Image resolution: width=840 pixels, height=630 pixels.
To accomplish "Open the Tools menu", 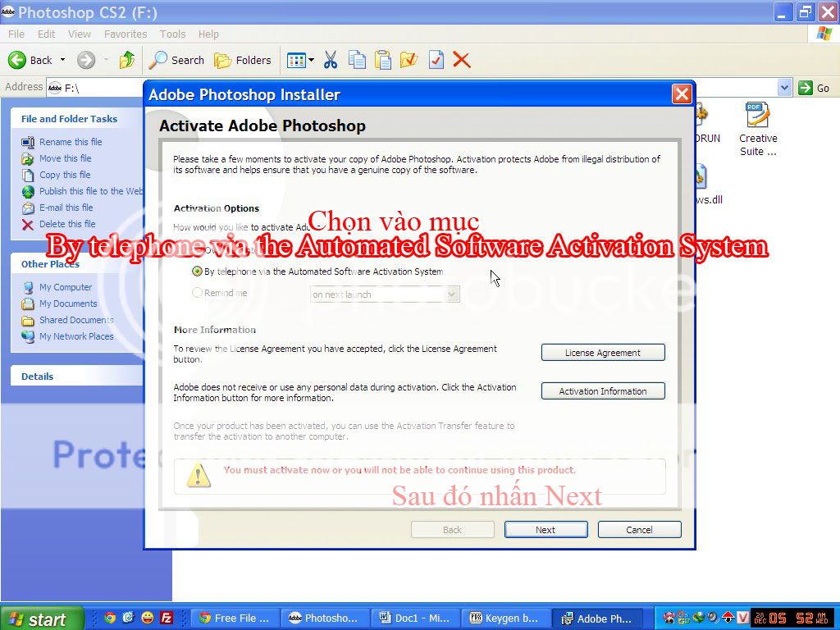I will [x=172, y=34].
